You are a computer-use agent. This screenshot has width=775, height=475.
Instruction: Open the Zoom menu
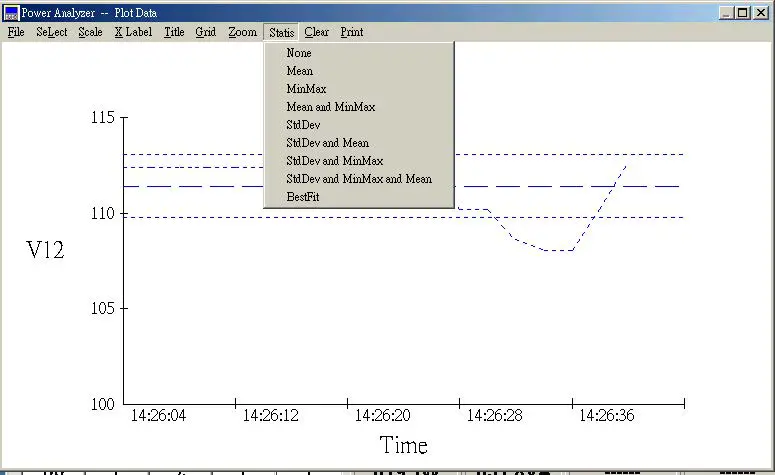coord(243,32)
